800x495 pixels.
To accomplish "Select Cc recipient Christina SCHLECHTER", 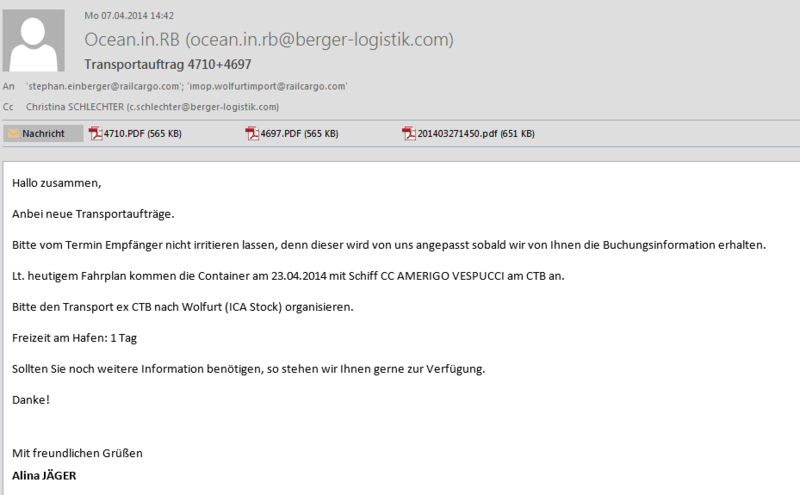I will point(153,107).
